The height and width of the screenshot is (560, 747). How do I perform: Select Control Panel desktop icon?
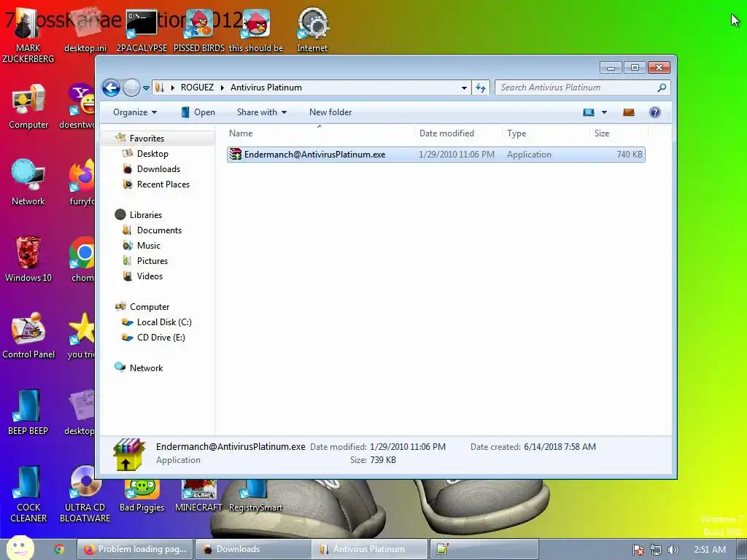28,335
